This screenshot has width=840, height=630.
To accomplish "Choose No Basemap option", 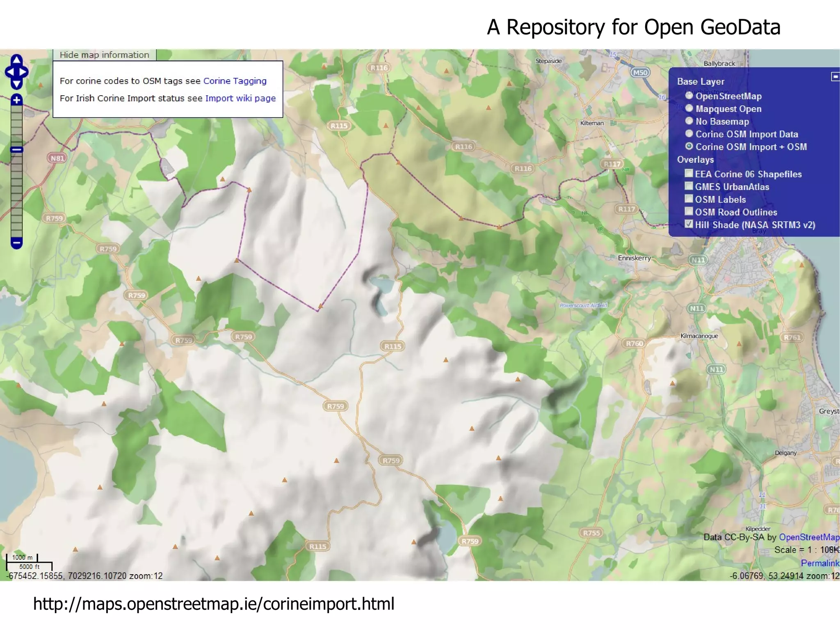I will click(689, 121).
